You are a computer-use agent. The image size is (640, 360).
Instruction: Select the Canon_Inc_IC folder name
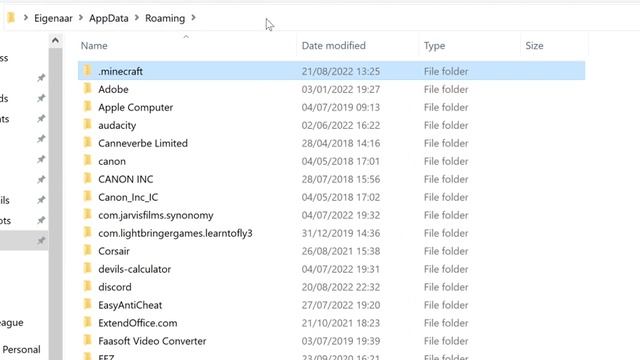pos(128,197)
